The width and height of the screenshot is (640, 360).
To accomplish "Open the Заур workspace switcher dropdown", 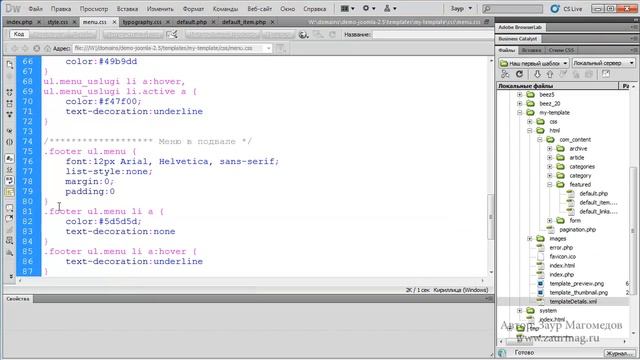I will (461, 8).
